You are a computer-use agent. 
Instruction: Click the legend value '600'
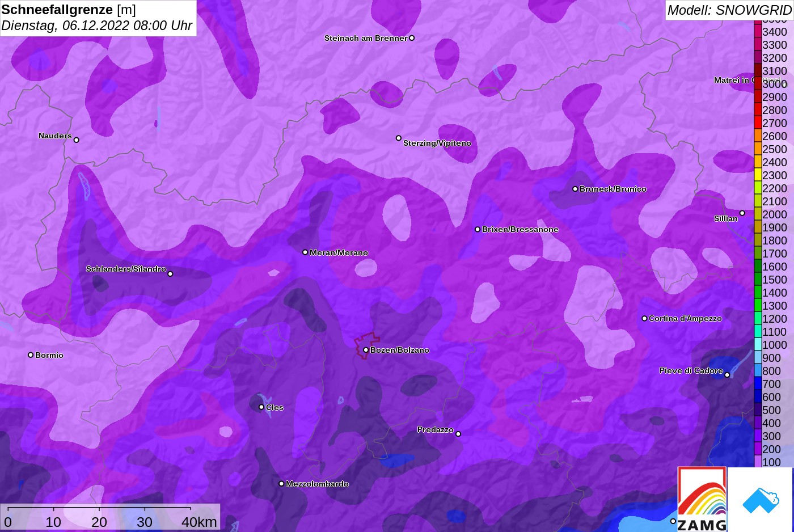(771, 397)
